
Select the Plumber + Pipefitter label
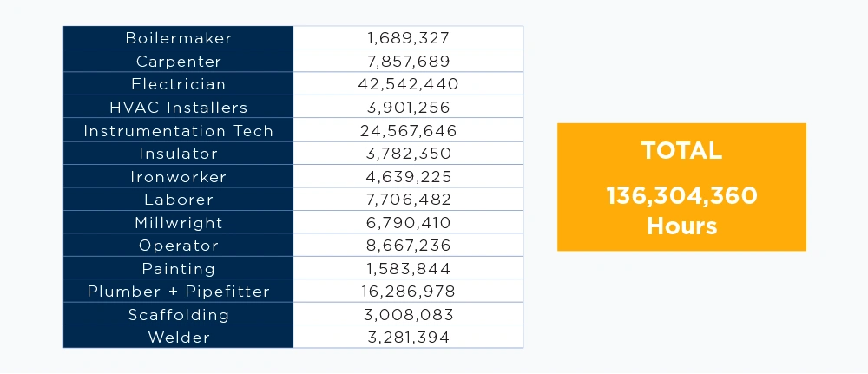[178, 291]
